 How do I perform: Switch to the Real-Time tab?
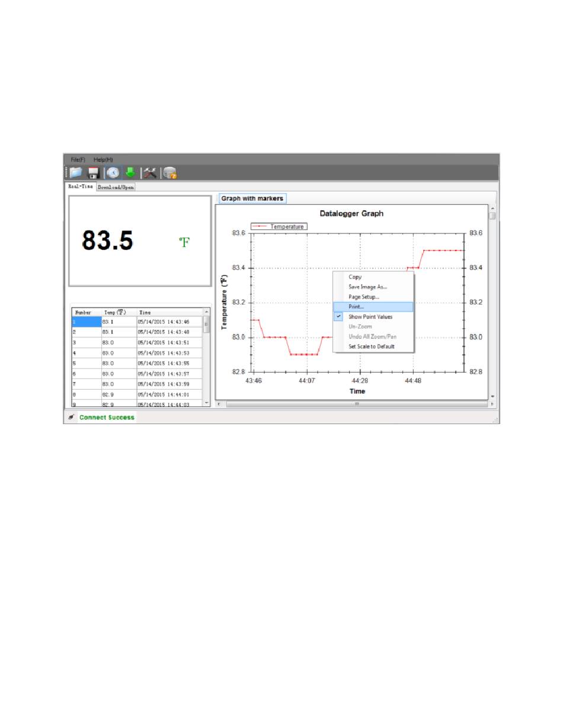80,186
